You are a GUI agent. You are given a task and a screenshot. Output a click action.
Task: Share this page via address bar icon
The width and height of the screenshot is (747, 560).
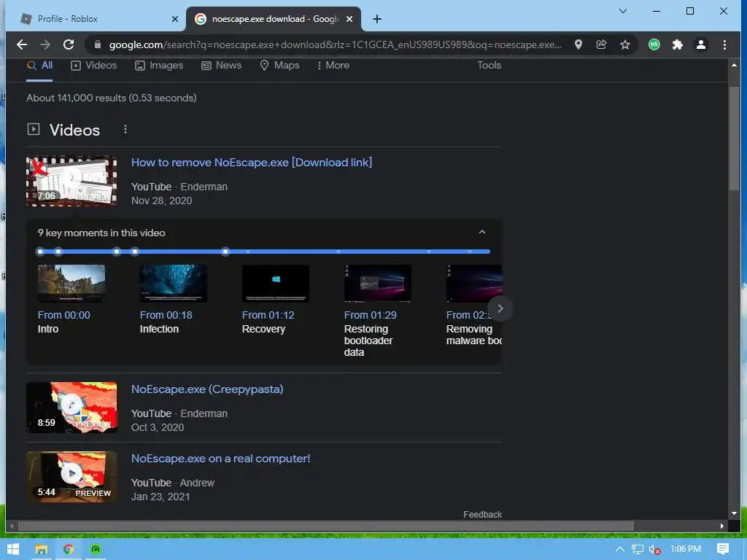[602, 44]
